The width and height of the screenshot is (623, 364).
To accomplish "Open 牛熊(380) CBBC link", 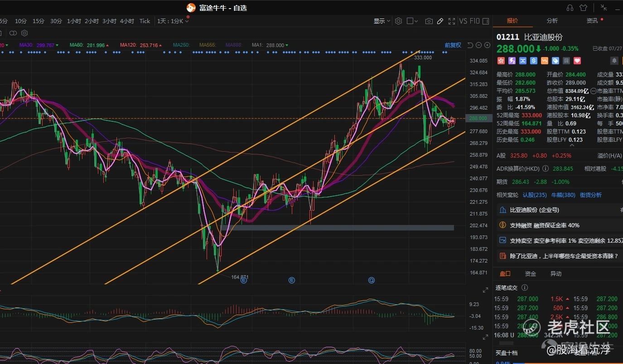I will pos(563,195).
